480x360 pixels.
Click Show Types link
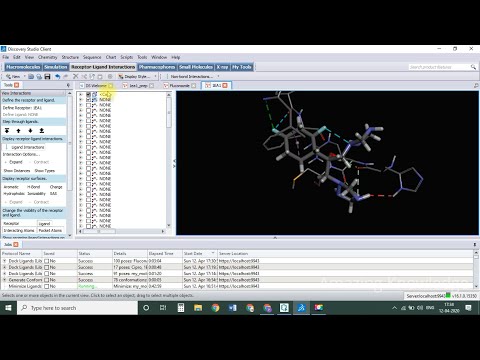[45, 171]
